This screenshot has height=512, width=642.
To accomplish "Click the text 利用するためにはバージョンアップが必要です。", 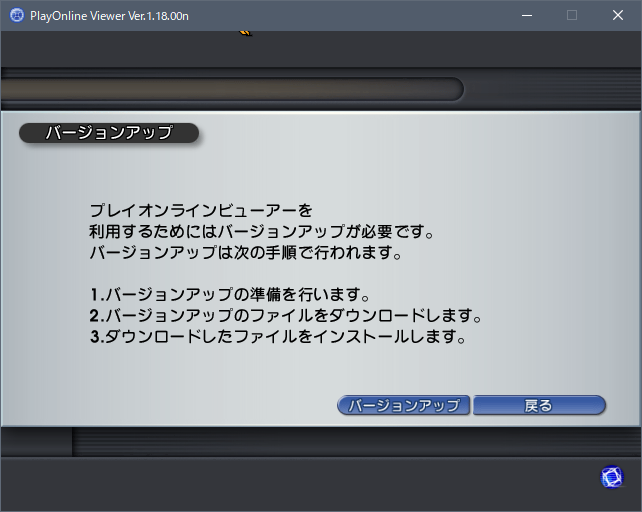I will (x=262, y=232).
